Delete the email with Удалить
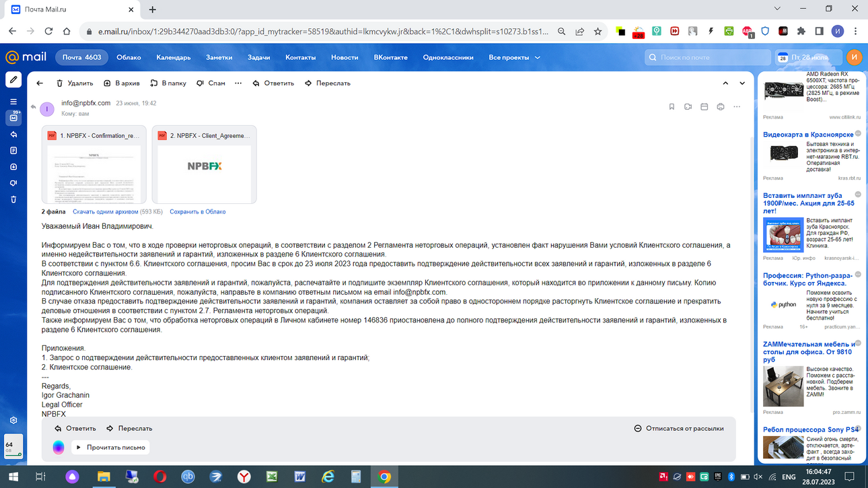 [x=74, y=83]
